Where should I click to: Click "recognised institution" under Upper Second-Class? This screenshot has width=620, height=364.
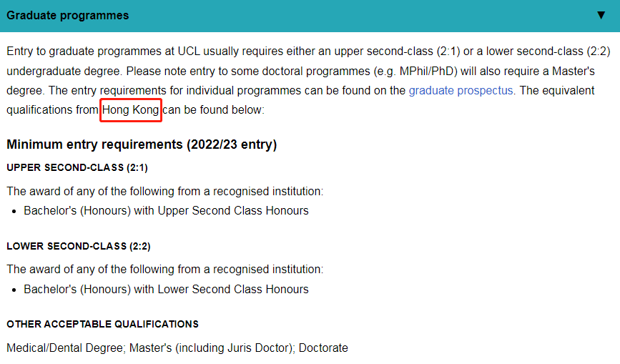pos(267,191)
